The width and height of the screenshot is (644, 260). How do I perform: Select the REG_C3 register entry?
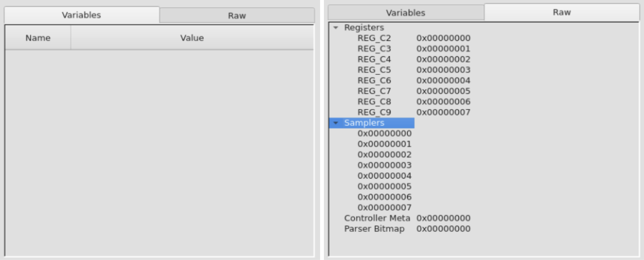[374, 49]
